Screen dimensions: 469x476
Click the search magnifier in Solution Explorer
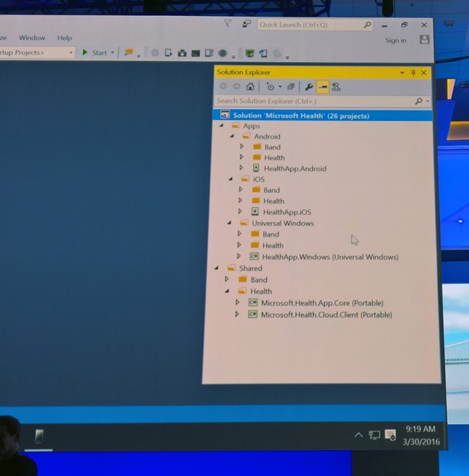pos(418,101)
